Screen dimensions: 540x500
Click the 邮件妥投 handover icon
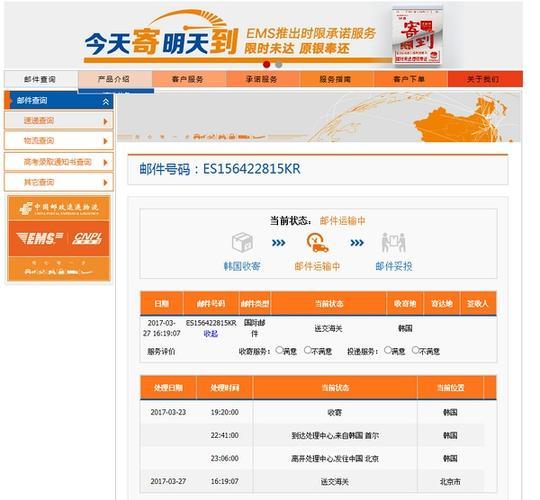(394, 242)
